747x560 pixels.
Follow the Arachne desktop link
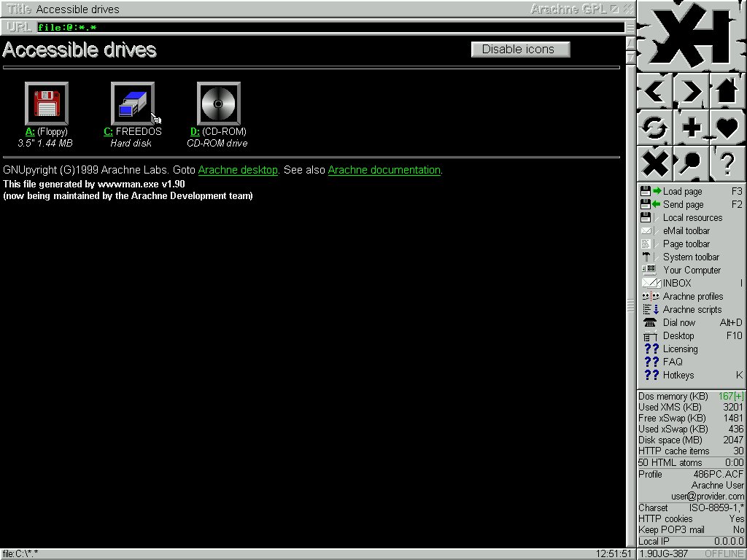click(238, 170)
